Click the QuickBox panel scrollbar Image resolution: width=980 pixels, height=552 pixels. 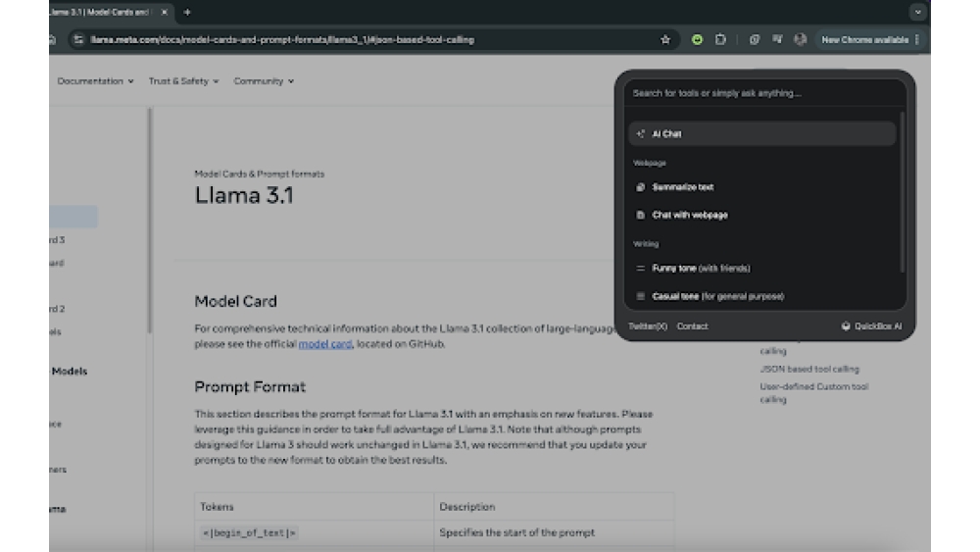[x=902, y=192]
